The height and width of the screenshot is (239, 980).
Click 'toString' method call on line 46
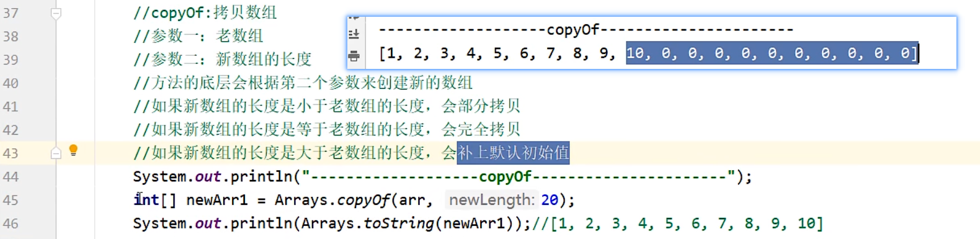tap(398, 223)
